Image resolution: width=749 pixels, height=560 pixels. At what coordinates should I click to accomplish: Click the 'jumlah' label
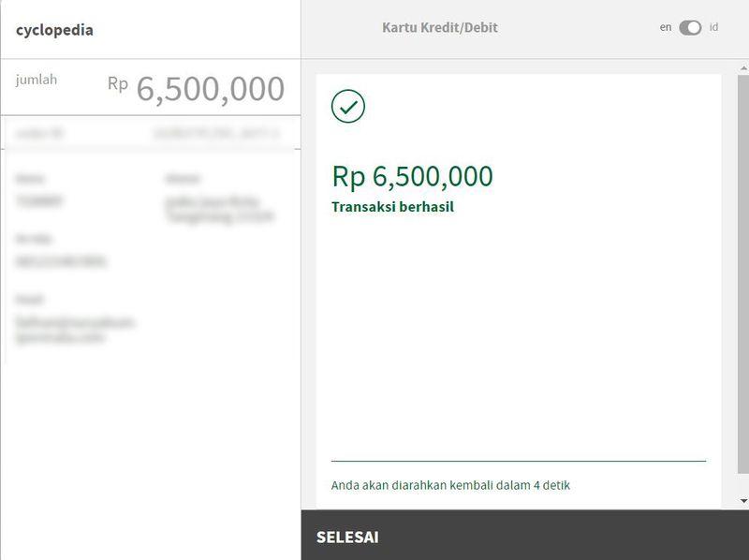(x=37, y=80)
